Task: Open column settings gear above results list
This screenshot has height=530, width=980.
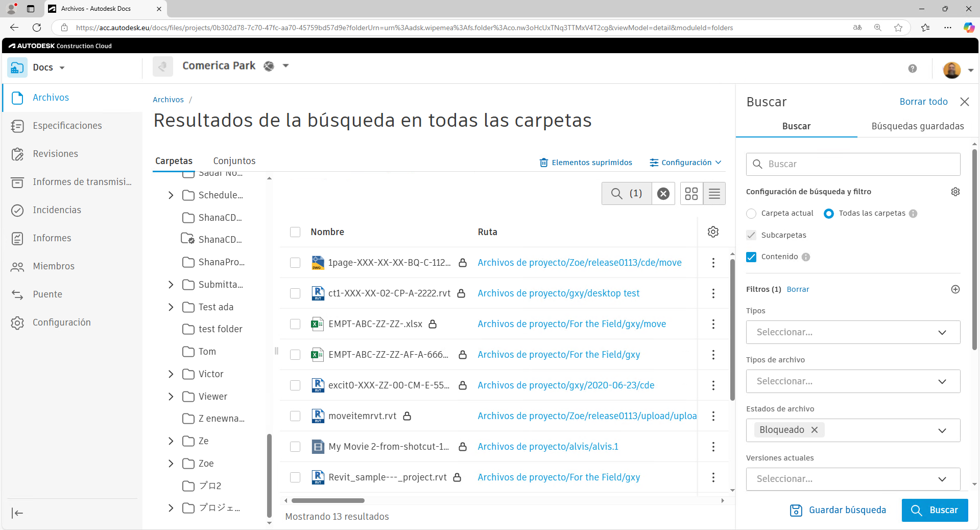Action: coord(713,232)
